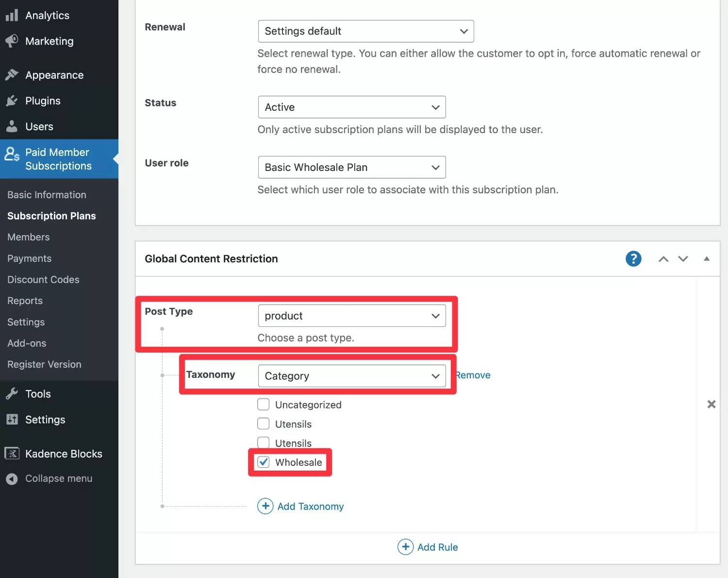Click the Tools wrench icon
The image size is (728, 578).
12,393
